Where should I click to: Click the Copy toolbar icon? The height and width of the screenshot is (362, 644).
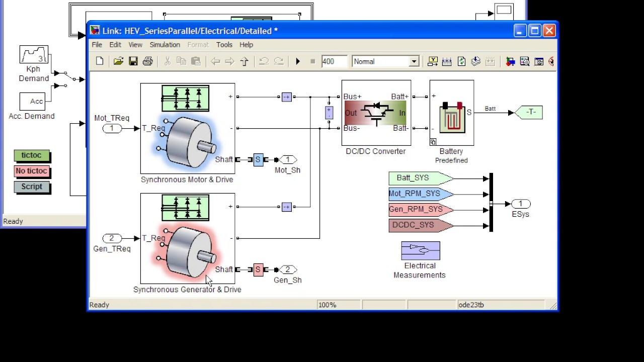click(x=181, y=61)
